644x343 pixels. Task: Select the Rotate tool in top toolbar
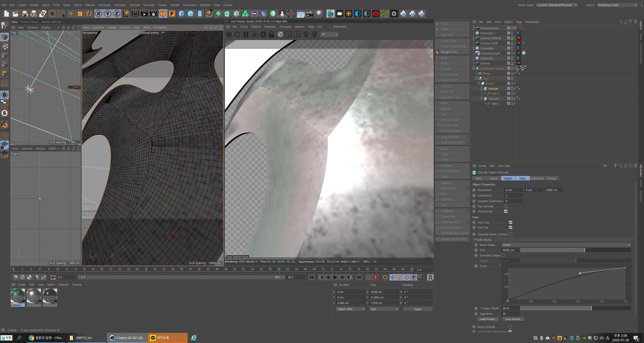[x=89, y=14]
